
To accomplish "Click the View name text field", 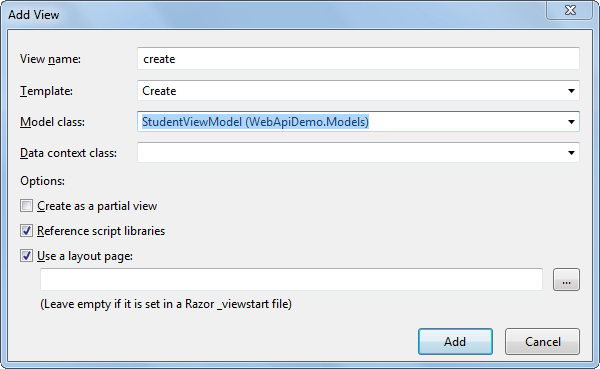I will coord(358,59).
